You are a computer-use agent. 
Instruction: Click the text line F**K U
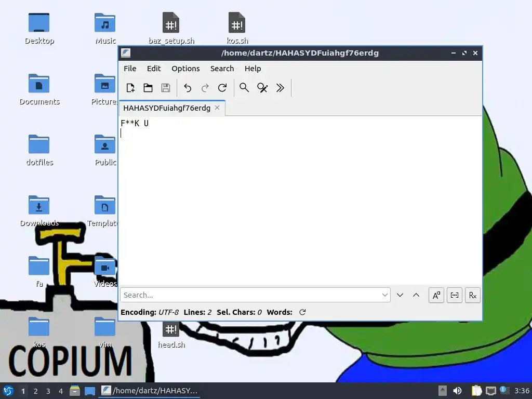(135, 123)
